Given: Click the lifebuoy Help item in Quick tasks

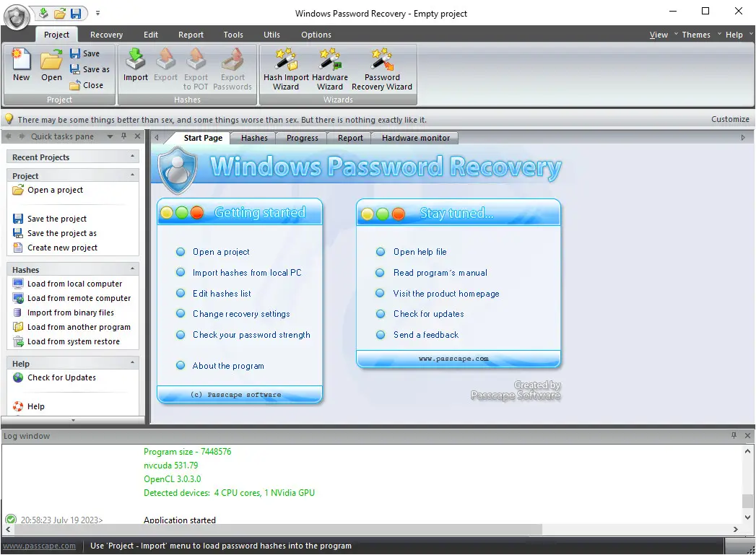Looking at the screenshot, I should tap(29, 406).
